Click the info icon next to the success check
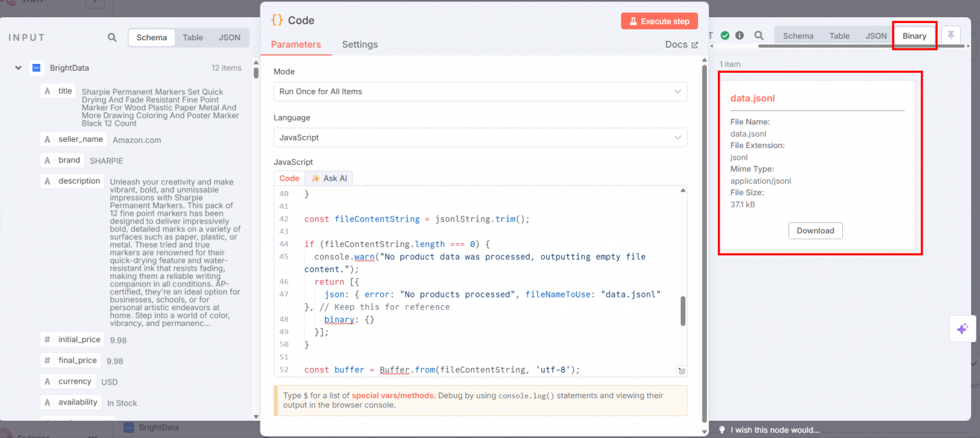980x438 pixels. pos(740,36)
